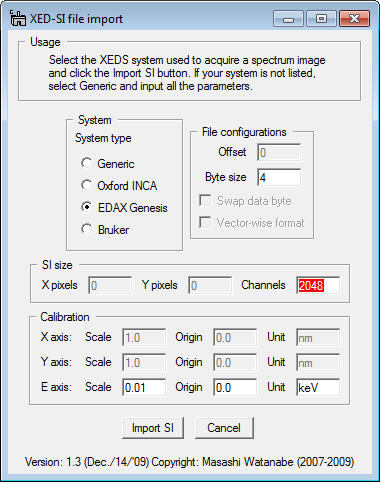Click the E axis Scale field
The height and width of the screenshot is (482, 380).
pos(144,387)
